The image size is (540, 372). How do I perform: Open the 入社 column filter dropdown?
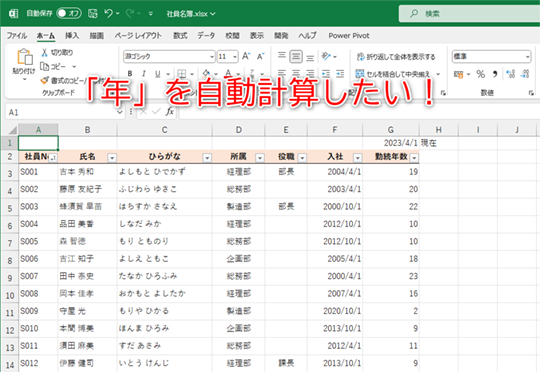point(357,158)
